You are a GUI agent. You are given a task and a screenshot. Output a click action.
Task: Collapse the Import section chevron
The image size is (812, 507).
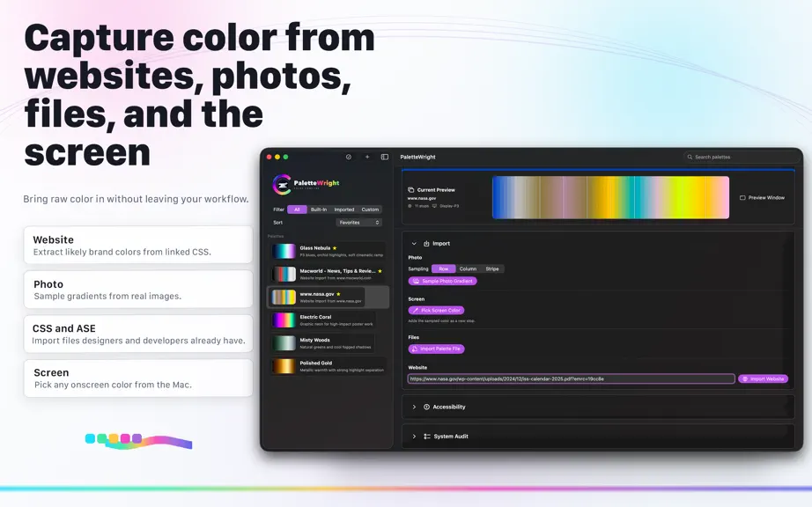pyautogui.click(x=414, y=243)
